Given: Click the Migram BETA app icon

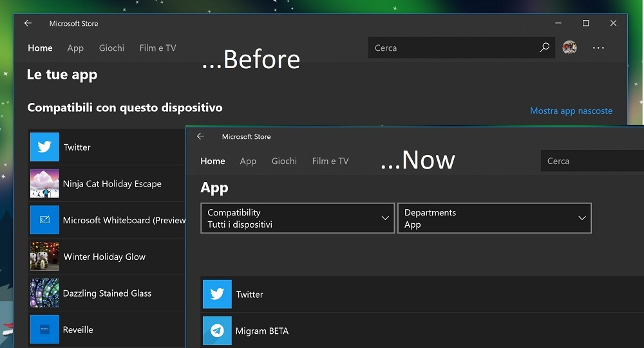Looking at the screenshot, I should [217, 331].
